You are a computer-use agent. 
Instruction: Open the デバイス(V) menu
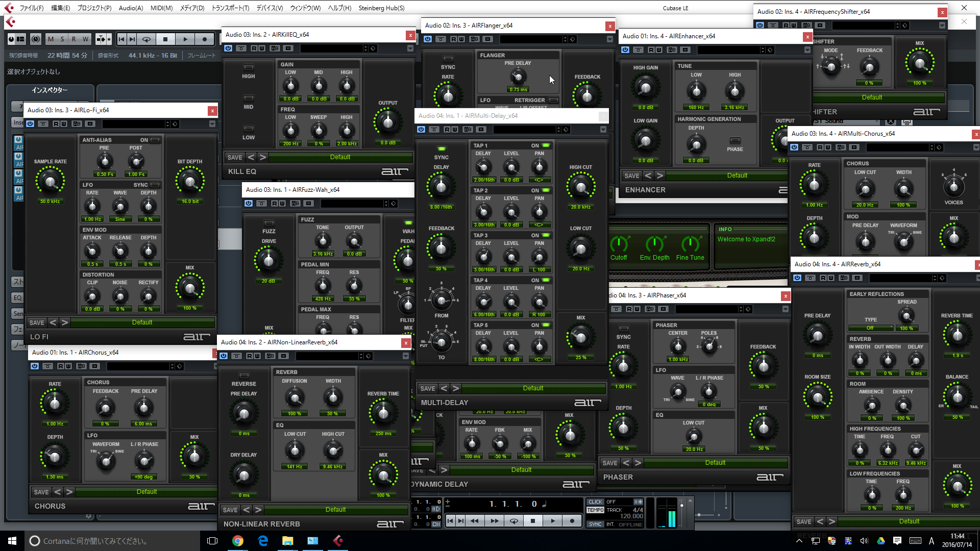point(269,8)
